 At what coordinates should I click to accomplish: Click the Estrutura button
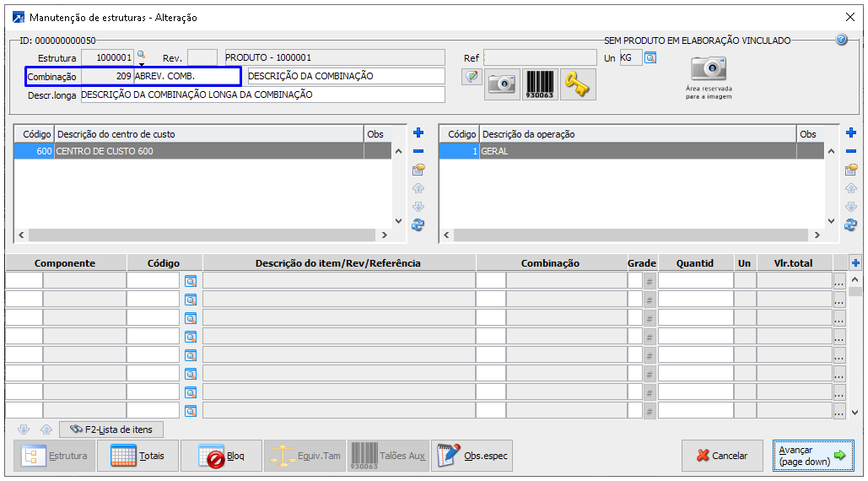point(54,456)
